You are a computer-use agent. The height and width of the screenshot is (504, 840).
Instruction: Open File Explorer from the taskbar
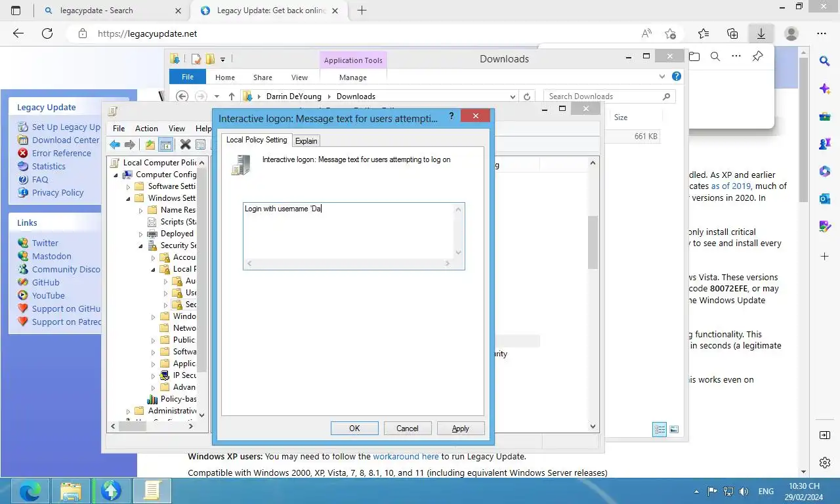(x=71, y=490)
